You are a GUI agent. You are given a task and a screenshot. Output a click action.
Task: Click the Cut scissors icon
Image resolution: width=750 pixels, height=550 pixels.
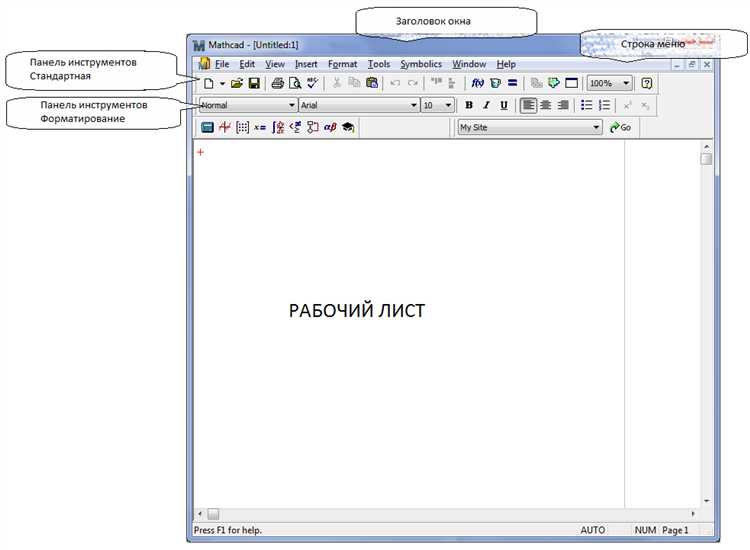tap(337, 83)
